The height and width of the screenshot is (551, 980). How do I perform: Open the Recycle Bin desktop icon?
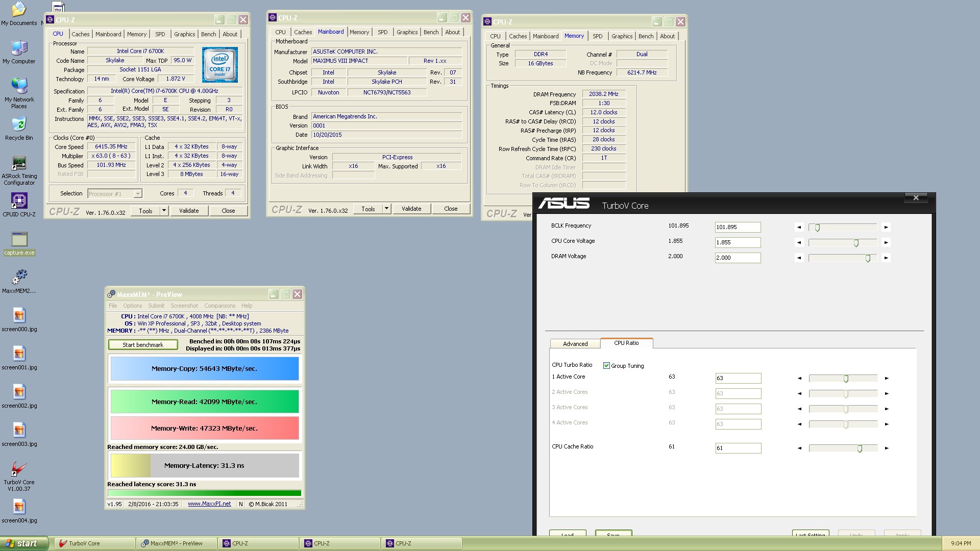point(19,129)
